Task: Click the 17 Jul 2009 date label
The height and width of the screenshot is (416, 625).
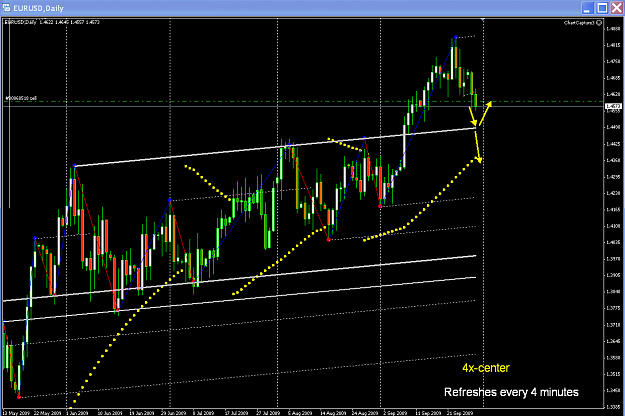Action: tap(237, 413)
